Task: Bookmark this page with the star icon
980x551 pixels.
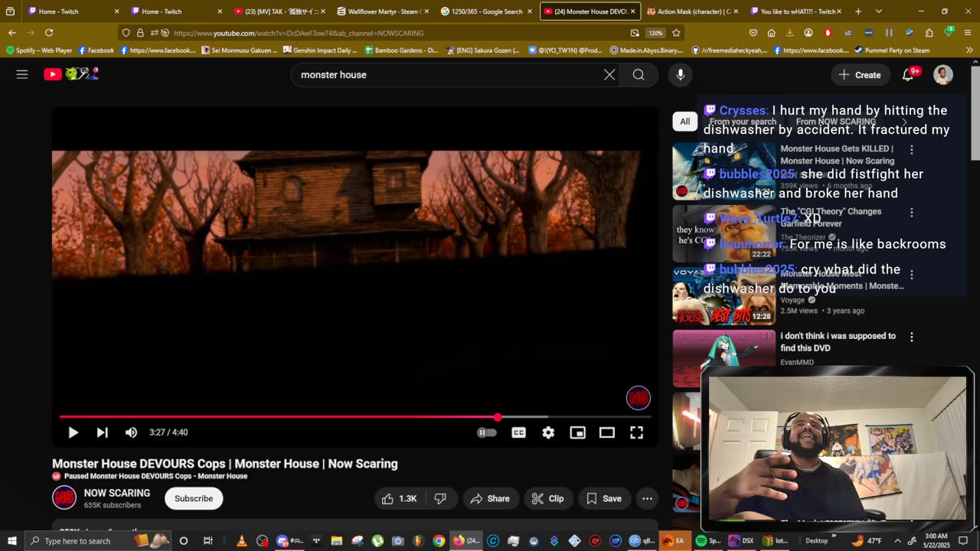Action: 676,33
